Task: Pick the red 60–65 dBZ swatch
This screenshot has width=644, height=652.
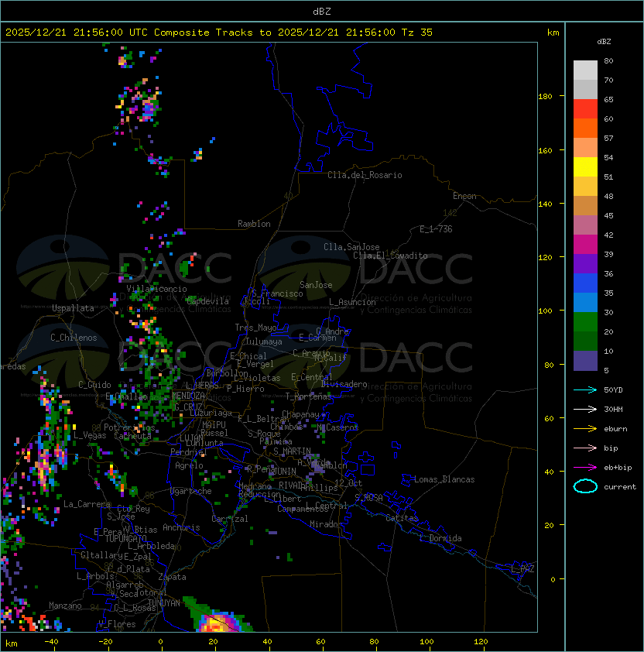Action: click(x=585, y=109)
